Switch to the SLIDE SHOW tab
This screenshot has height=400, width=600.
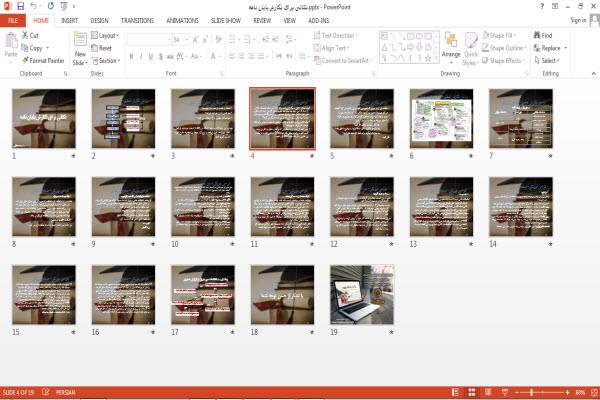[x=226, y=21]
